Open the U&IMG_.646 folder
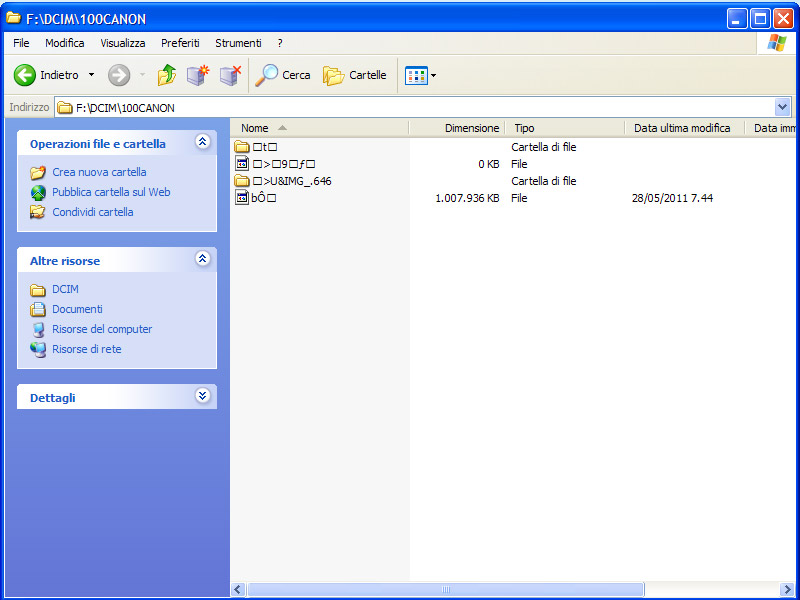Screen dimensions: 800x600 coord(292,181)
